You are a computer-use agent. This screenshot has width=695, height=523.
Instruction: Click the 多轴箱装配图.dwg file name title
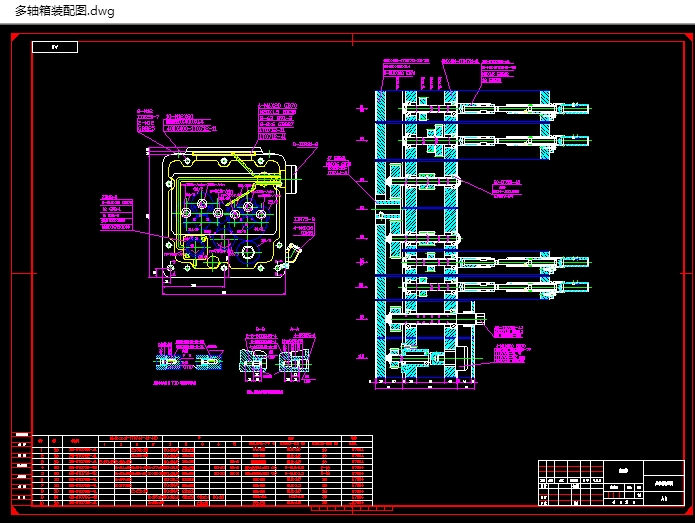pyautogui.click(x=65, y=12)
